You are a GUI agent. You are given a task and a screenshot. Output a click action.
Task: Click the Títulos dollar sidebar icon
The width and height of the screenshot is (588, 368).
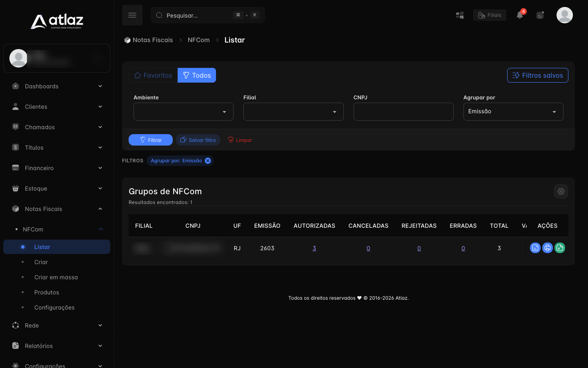tap(16, 147)
